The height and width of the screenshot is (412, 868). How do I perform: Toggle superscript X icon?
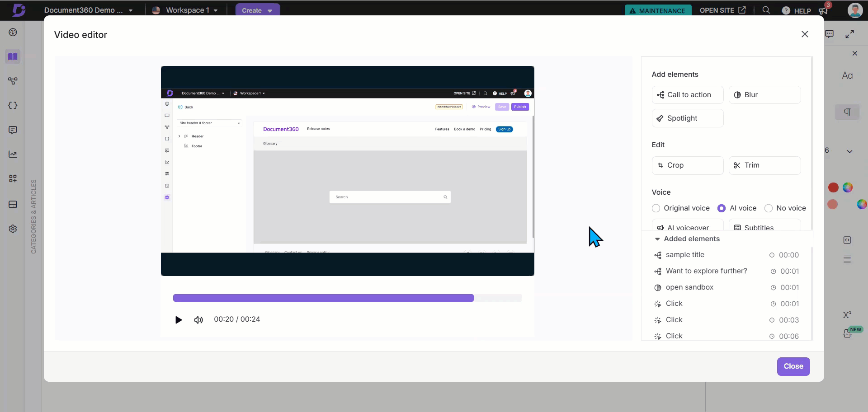click(x=847, y=314)
